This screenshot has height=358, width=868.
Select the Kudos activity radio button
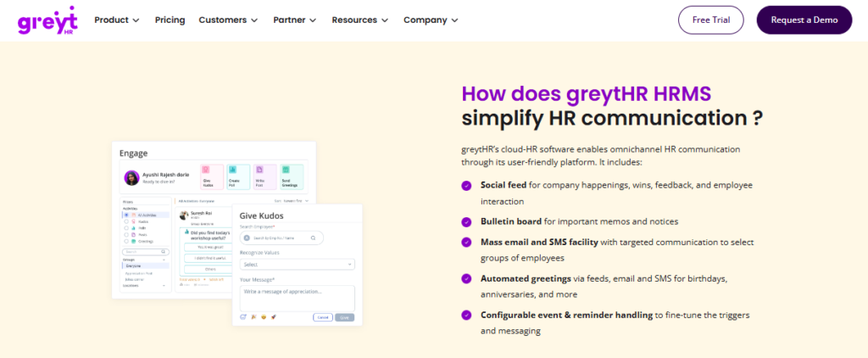pos(126,221)
